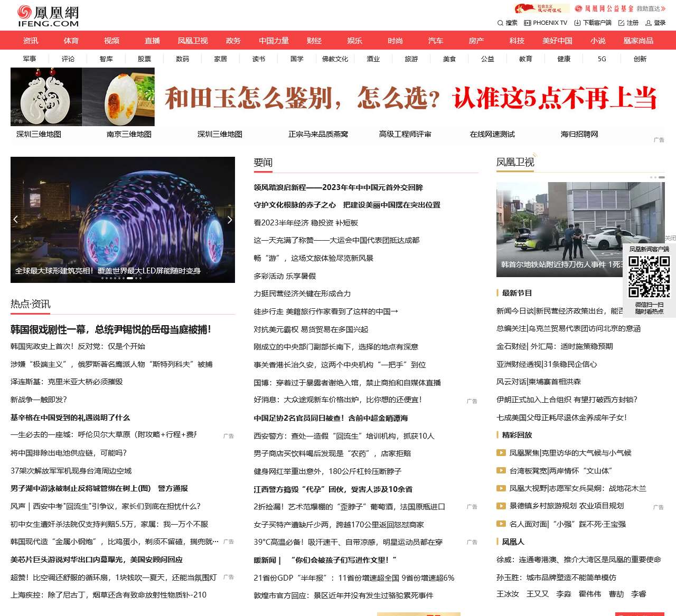
Task: Open 敦煌市官方回应 骆驼 article
Action: pyautogui.click(x=343, y=595)
